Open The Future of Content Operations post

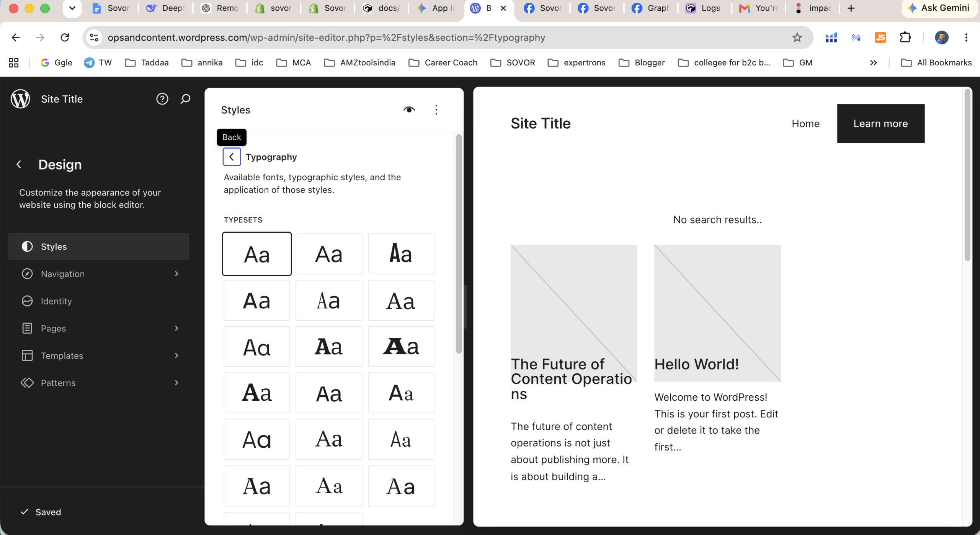pos(571,379)
